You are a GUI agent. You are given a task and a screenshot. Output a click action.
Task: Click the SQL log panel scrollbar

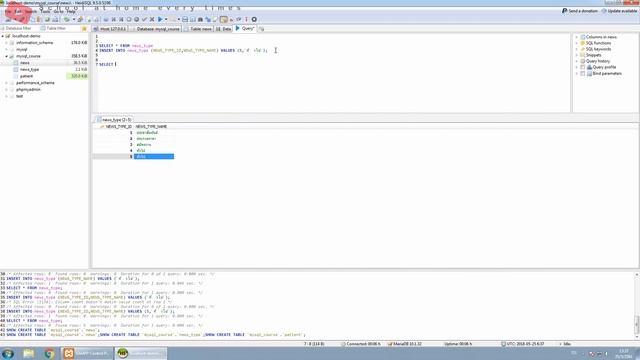pyautogui.click(x=636, y=305)
